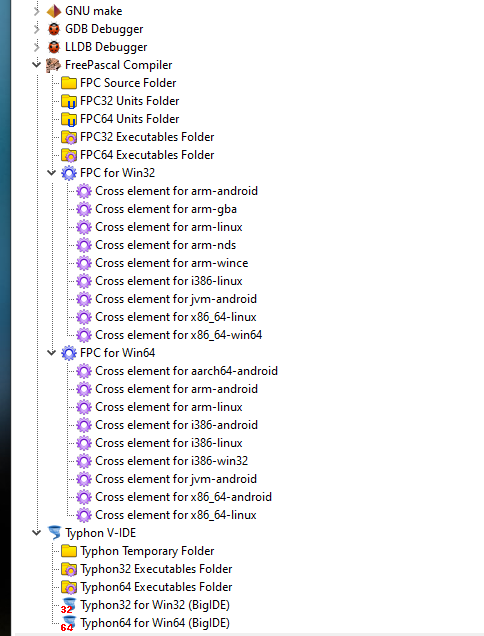Viewport: 484px width, 636px height.
Task: Select Cross element for i386-win32
Action: (x=171, y=461)
